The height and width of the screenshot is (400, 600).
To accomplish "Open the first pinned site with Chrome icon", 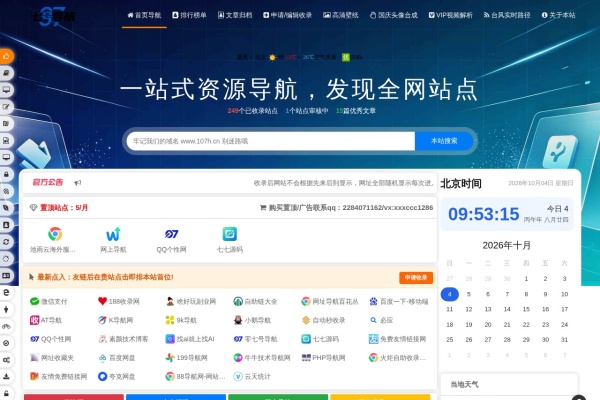I will pos(53,240).
